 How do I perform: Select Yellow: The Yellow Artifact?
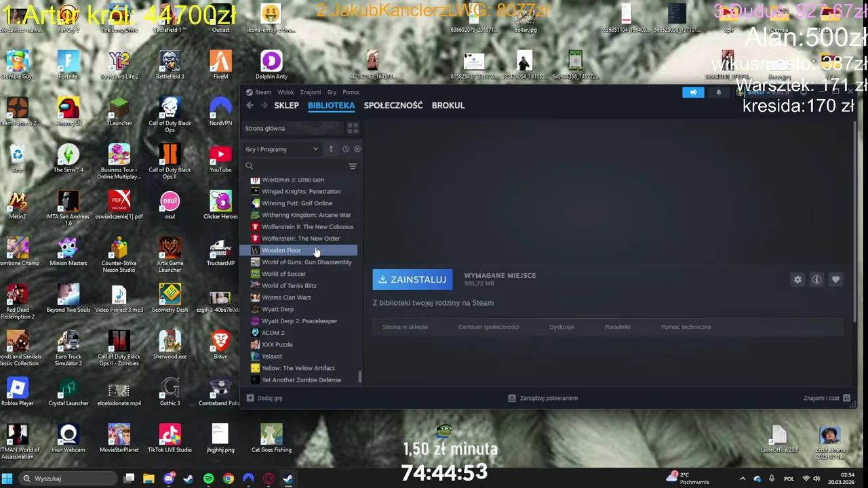[x=299, y=368]
